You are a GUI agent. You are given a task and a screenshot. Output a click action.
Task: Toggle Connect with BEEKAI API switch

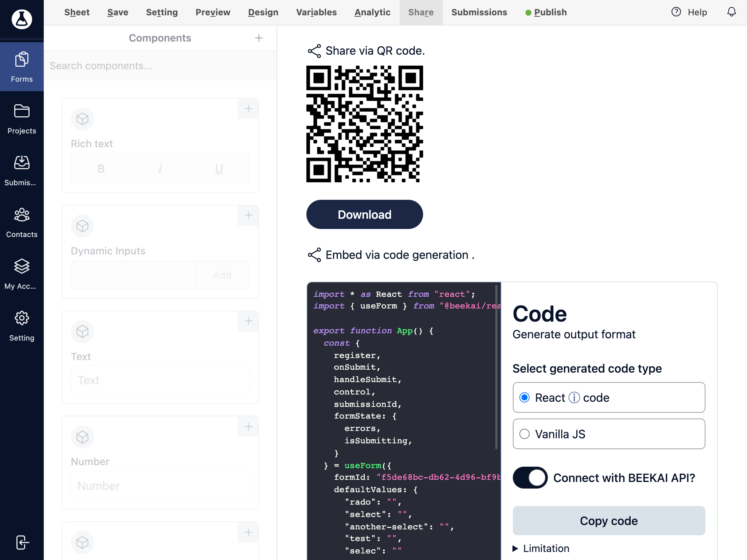[x=530, y=478]
